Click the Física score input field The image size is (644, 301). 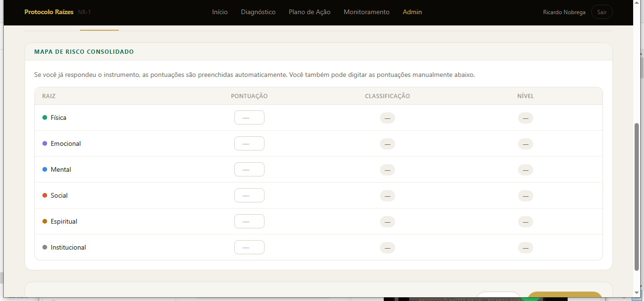(x=249, y=117)
